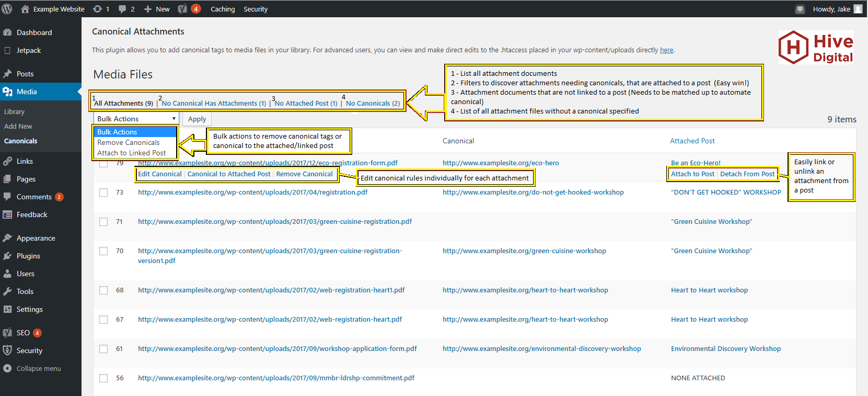This screenshot has height=396, width=868.
Task: Open the Bulk Actions dropdown
Action: point(136,119)
